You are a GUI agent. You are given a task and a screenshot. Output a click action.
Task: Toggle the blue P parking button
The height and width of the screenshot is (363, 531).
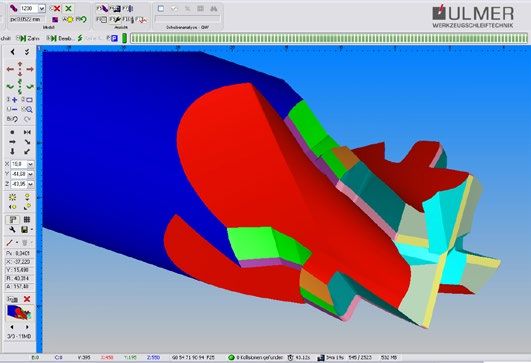(114, 38)
